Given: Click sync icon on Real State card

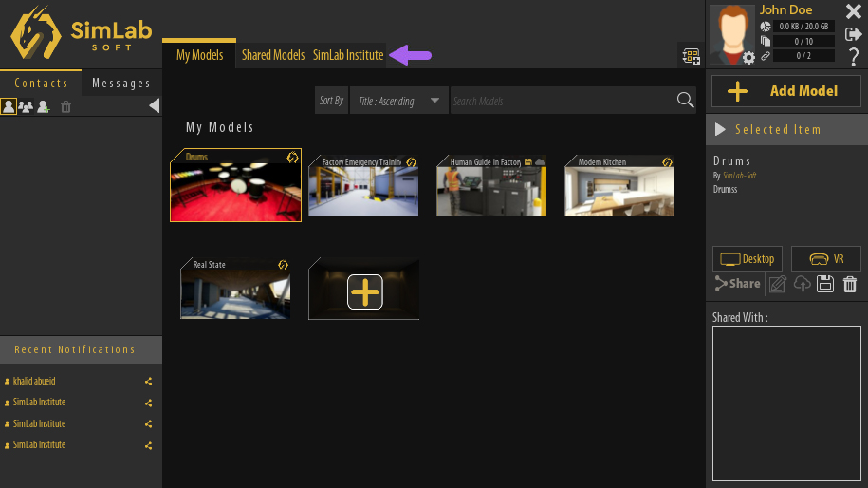Looking at the screenshot, I should tap(283, 265).
